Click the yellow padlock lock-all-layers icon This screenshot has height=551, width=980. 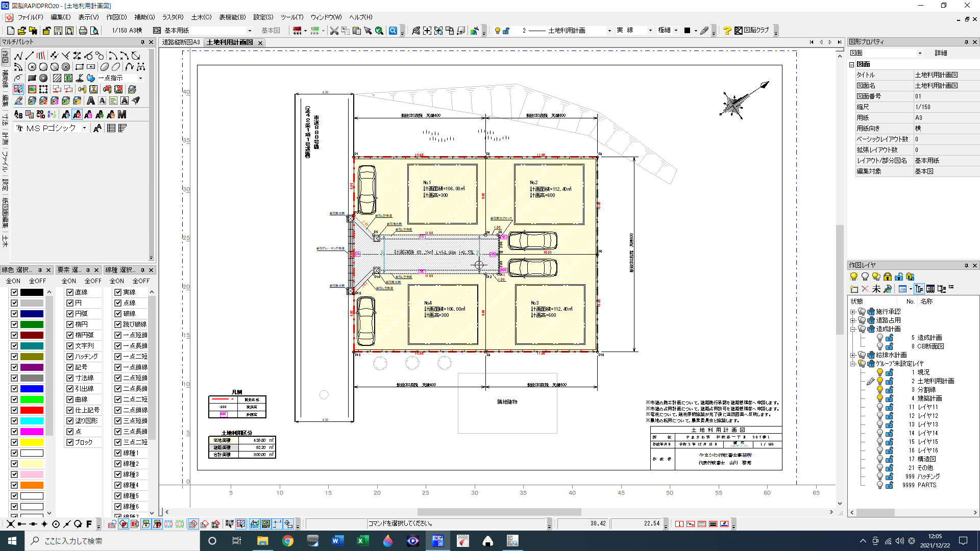pos(888,277)
